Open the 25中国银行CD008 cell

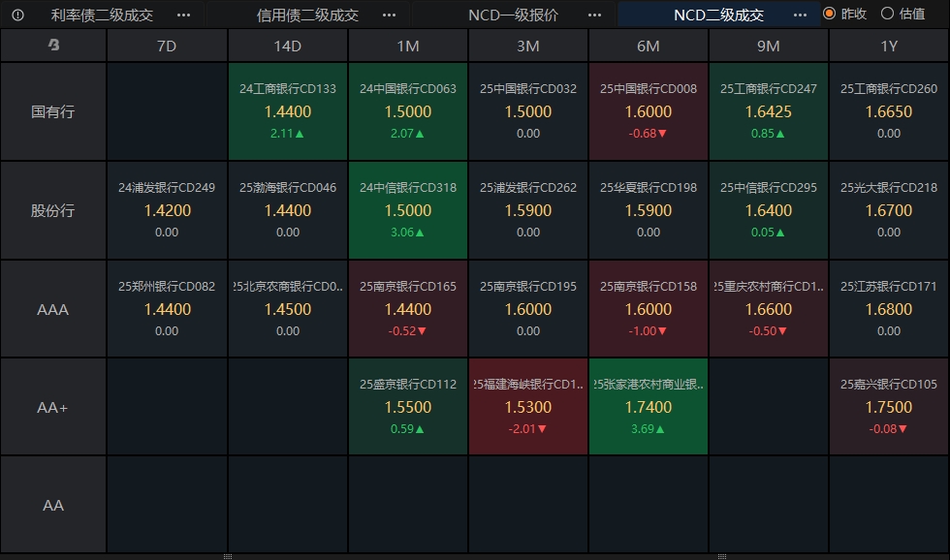click(649, 111)
